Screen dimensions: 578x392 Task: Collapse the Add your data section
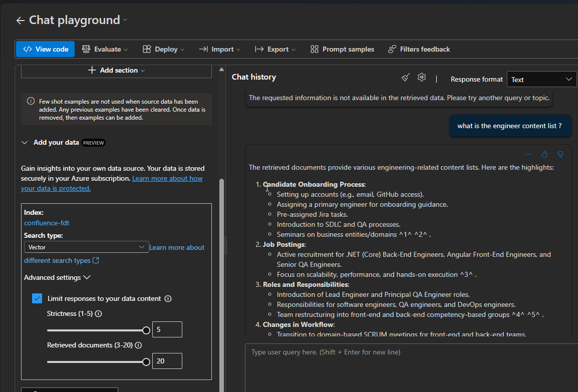coord(25,143)
